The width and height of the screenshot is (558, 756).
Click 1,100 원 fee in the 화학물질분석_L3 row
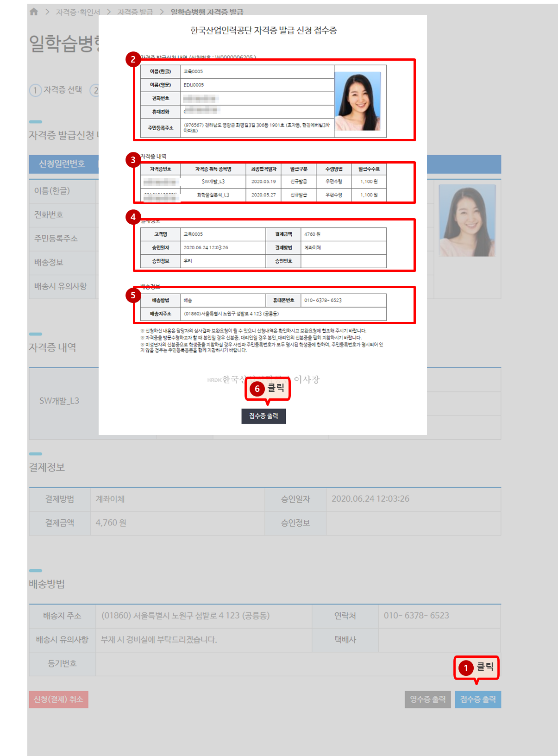(369, 195)
